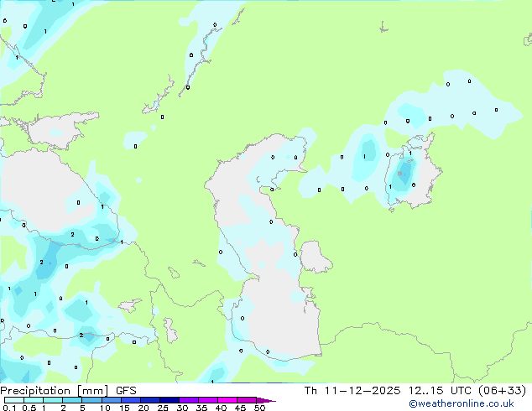Click the "0.5" legend scale label
The width and height of the screenshot is (532, 411).
click(x=29, y=408)
